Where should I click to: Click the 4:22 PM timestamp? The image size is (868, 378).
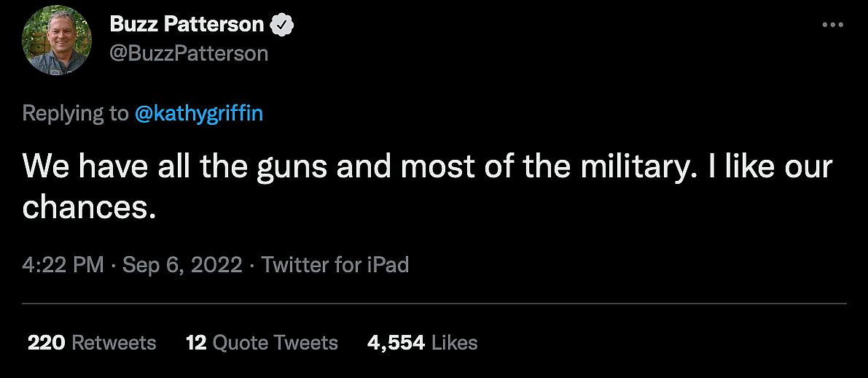[x=63, y=264]
